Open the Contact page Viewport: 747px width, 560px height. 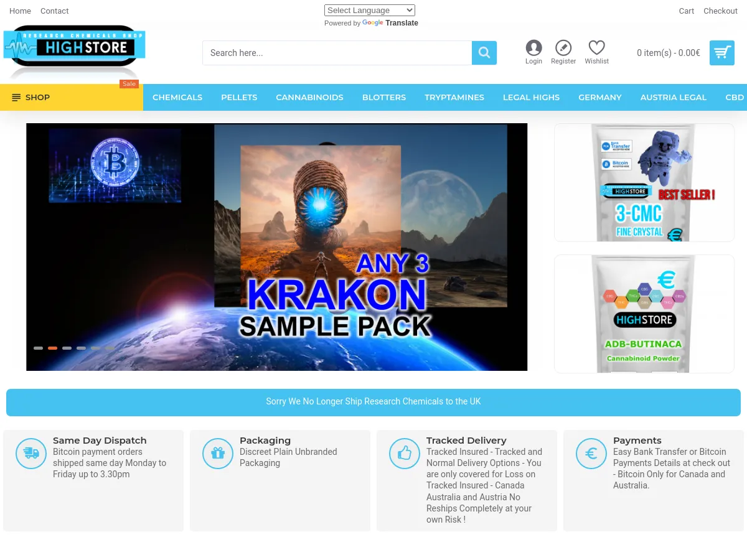point(54,11)
